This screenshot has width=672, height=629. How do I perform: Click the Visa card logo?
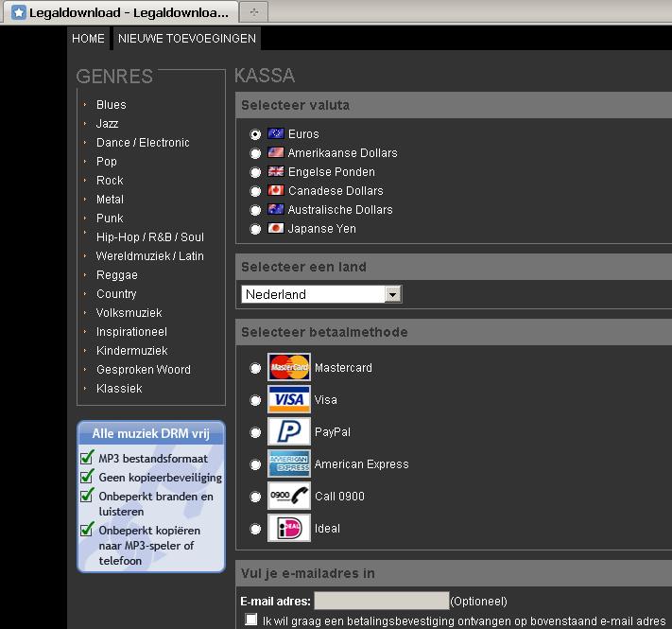coord(289,399)
